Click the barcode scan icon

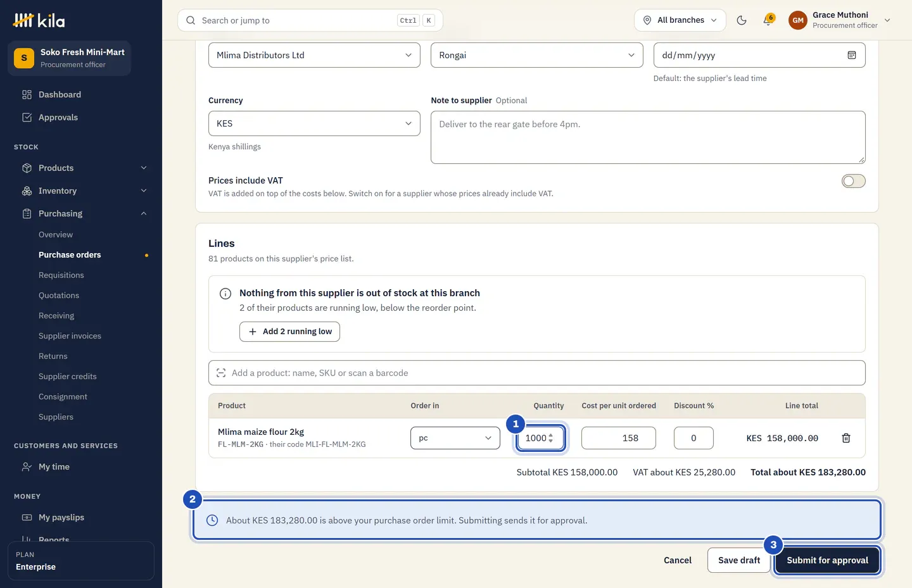point(221,373)
